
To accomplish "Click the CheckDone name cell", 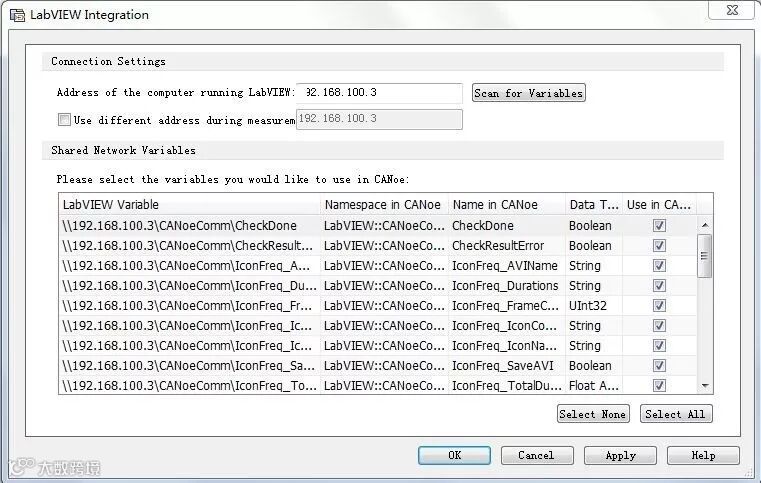I will 507,225.
